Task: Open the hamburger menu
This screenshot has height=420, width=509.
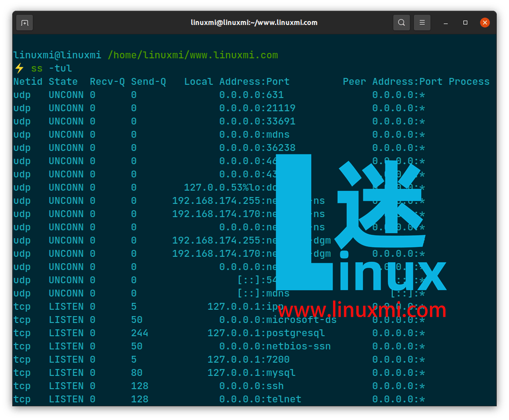Action: point(422,23)
